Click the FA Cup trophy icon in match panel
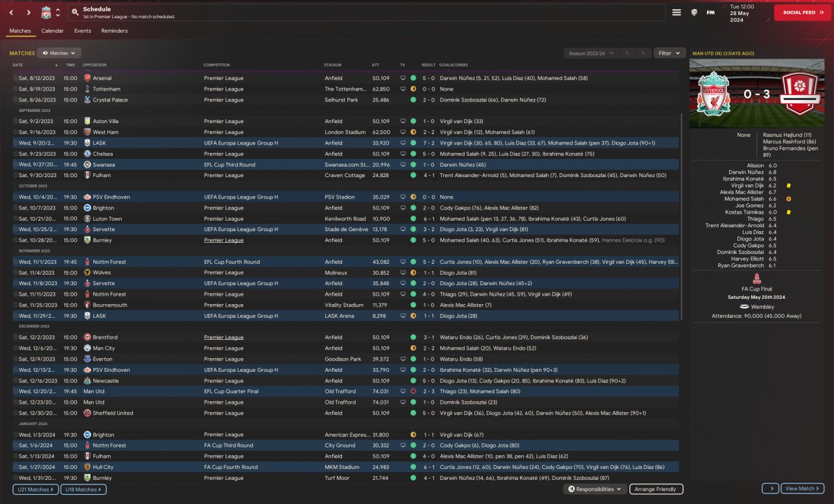The image size is (834, 504). coord(756,279)
